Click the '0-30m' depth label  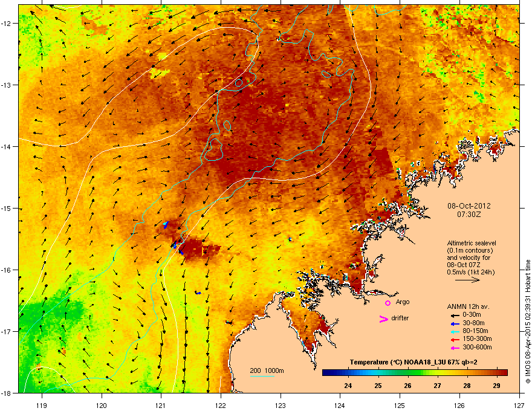472,315
